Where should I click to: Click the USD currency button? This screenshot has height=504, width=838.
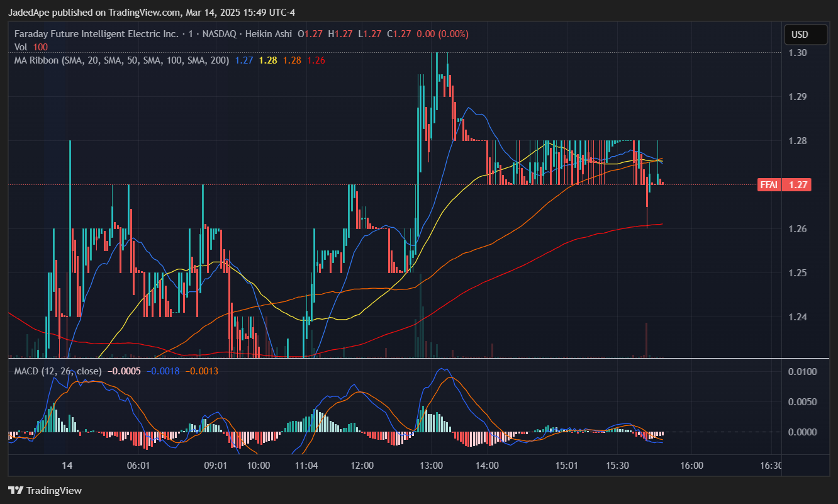coord(805,35)
